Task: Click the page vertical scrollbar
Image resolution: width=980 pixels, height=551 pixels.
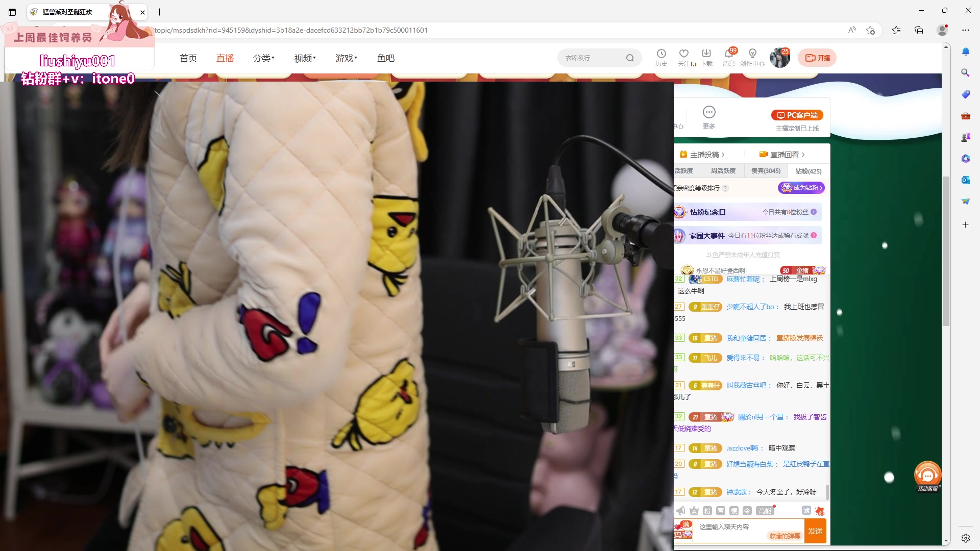Action: click(x=946, y=250)
